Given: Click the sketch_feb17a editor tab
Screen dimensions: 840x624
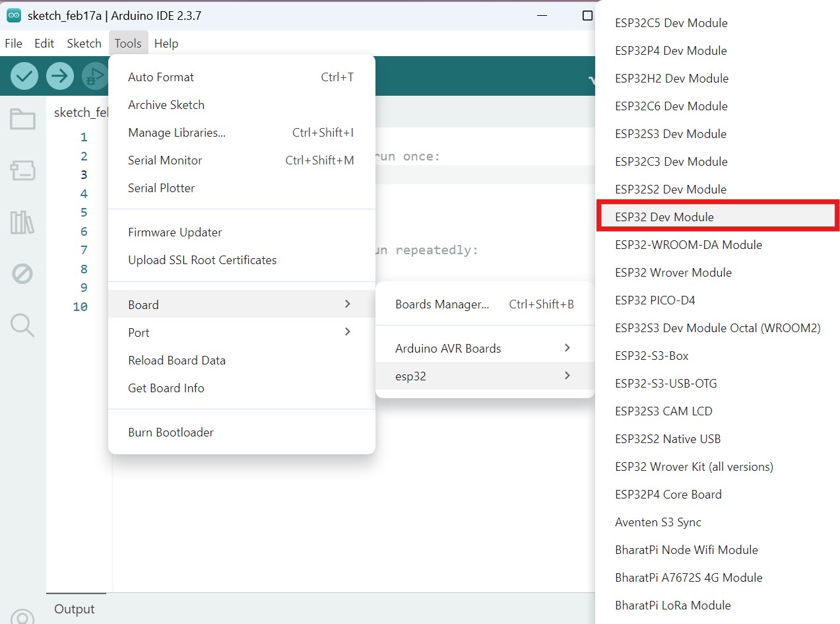Looking at the screenshot, I should click(81, 112).
